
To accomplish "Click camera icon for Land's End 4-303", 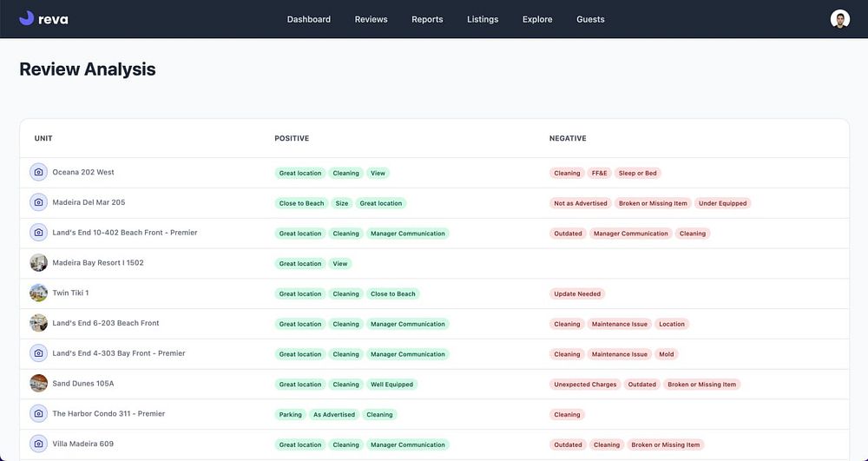I will [x=38, y=353].
